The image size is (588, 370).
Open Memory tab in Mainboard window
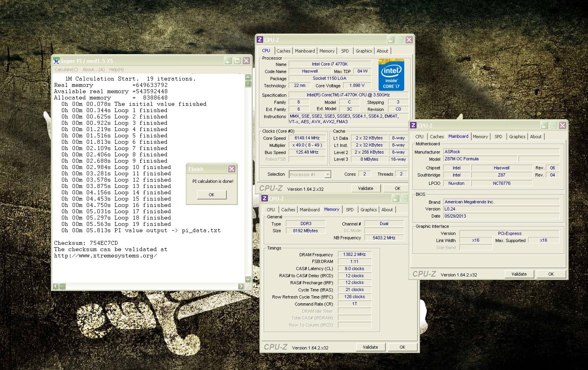480,137
